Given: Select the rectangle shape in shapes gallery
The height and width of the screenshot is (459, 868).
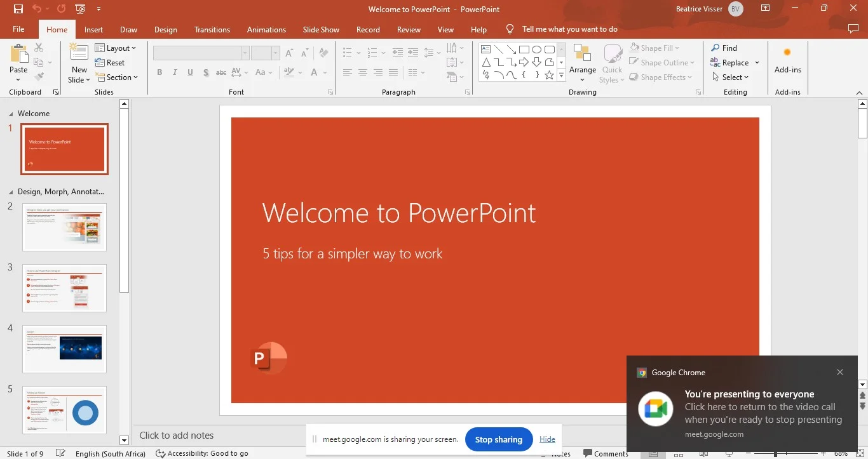Looking at the screenshot, I should click(x=524, y=50).
